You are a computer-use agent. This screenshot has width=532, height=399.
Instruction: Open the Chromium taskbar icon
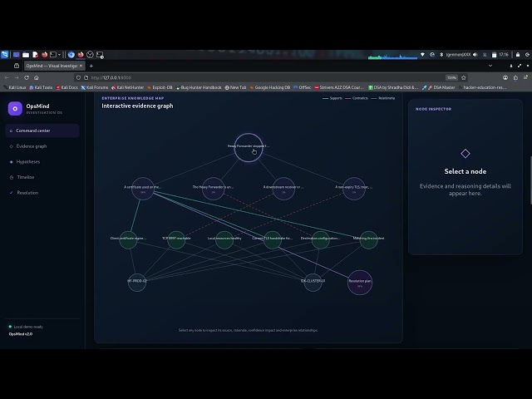[x=71, y=55]
